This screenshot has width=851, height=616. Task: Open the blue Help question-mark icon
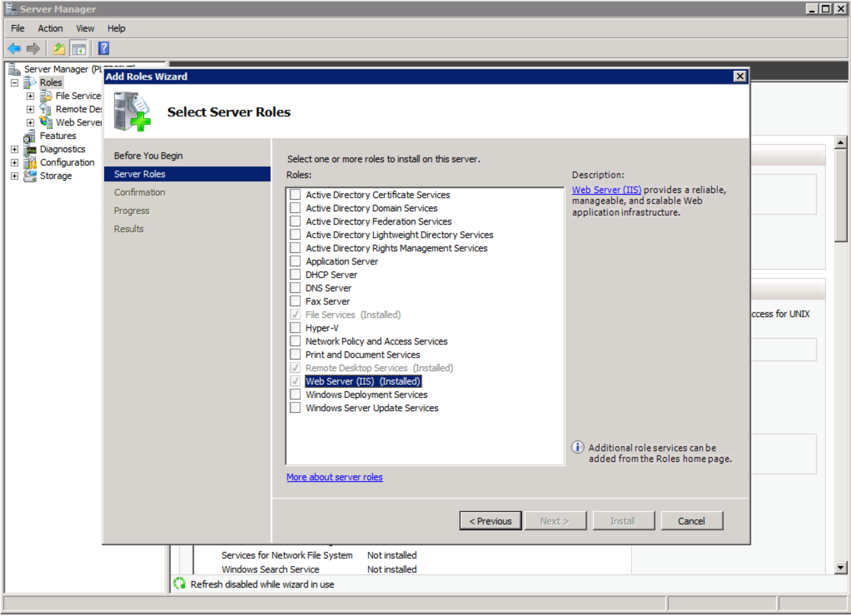click(103, 49)
